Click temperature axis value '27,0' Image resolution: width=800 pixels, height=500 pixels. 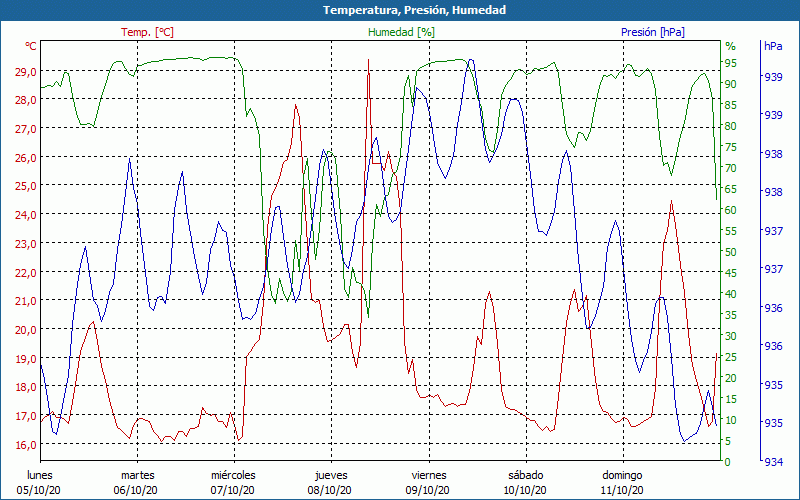tap(26, 129)
